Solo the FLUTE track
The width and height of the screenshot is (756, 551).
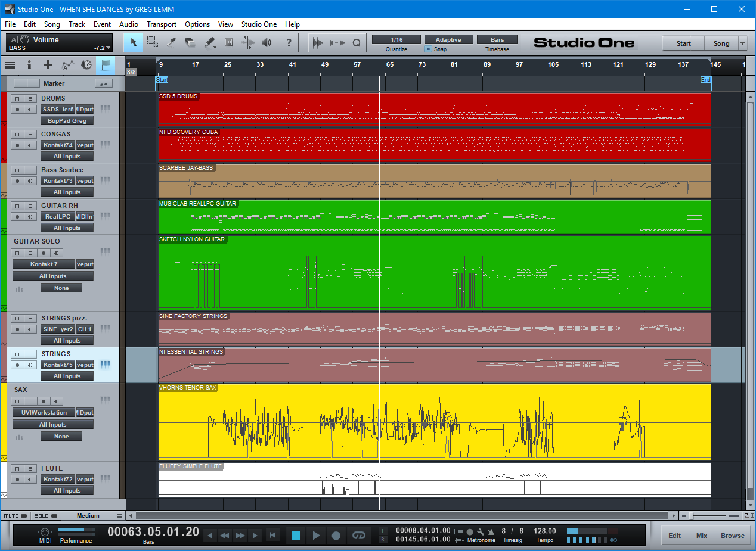pos(30,468)
